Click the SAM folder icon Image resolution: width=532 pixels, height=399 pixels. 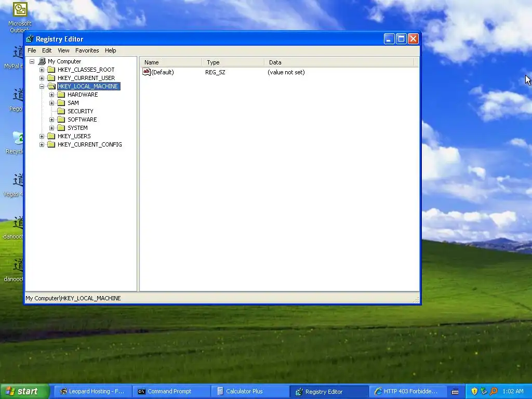tap(61, 103)
